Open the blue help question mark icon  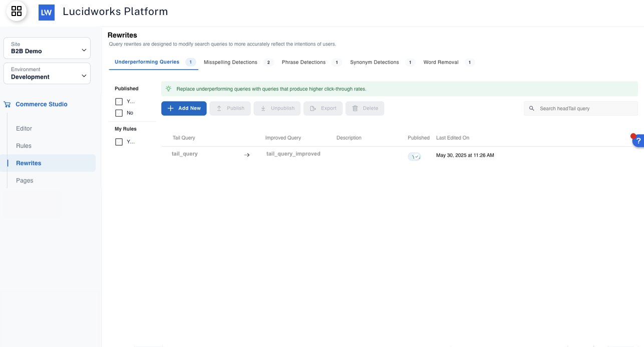tap(638, 141)
